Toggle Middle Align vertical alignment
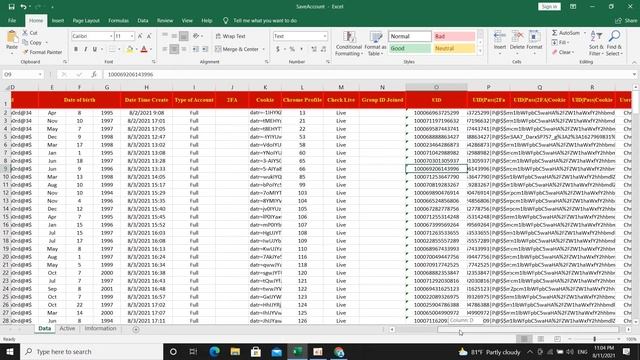 pyautogui.click(x=174, y=36)
